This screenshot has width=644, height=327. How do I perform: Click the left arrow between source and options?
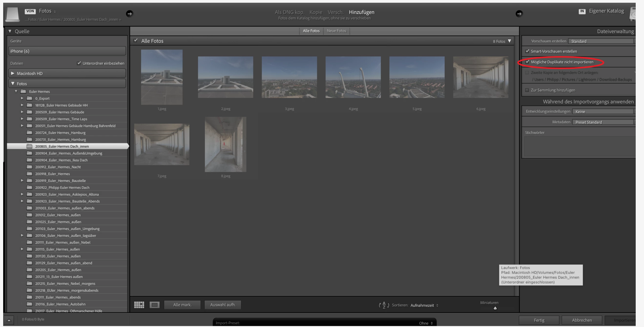pyautogui.click(x=129, y=13)
